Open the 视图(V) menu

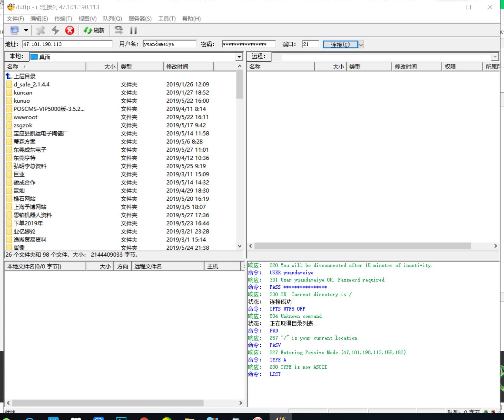tap(87, 18)
